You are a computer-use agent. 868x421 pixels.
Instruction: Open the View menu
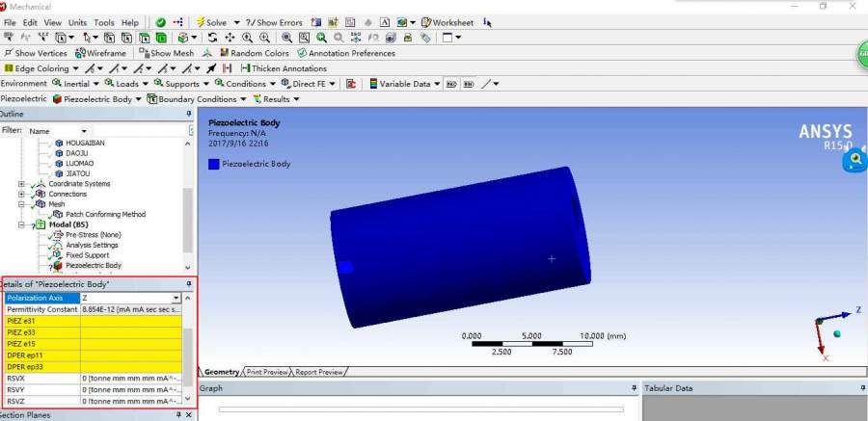[53, 23]
